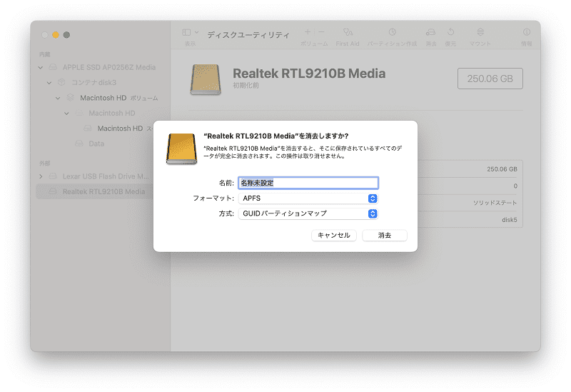This screenshot has height=392, width=571.
Task: Click the 初期化前 status text under title
Action: click(x=246, y=85)
